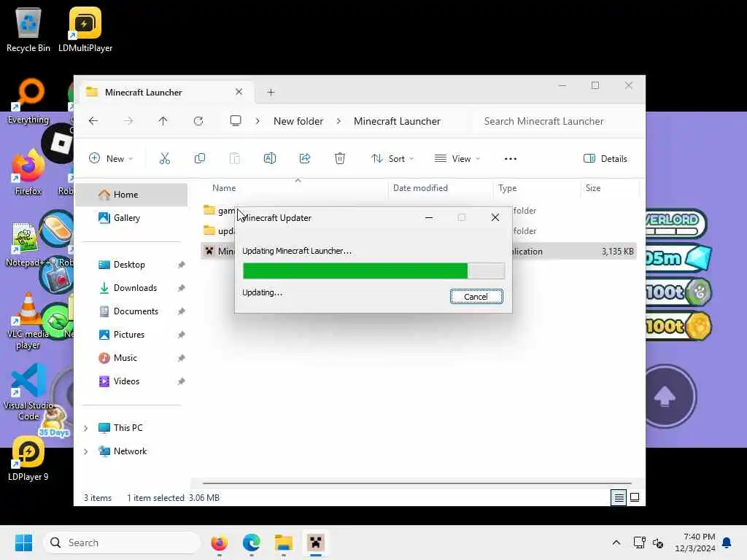Open Firefox from the taskbar
The image size is (747, 560).
tap(219, 542)
